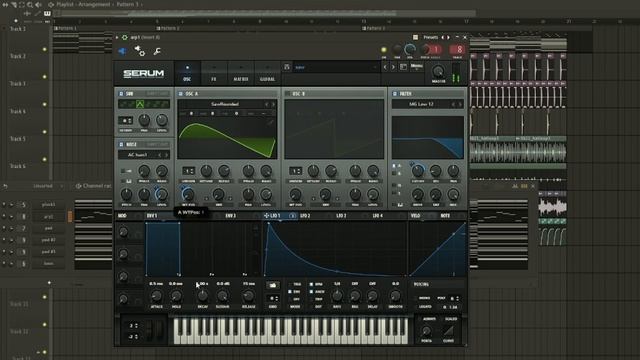Expand the plugin wrapper arrow beside arp1

pyautogui.click(x=117, y=37)
